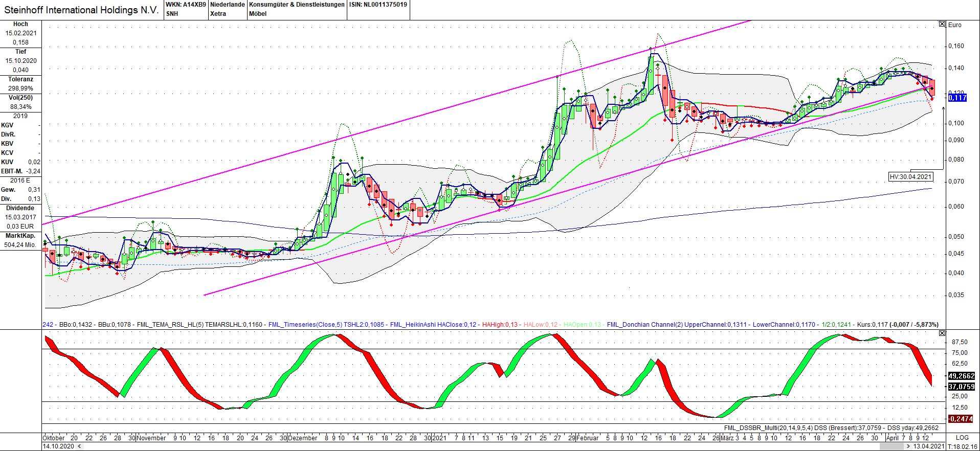Click the Dividende 15.03.2017 entry
This screenshot has width=980, height=451.
pos(21,217)
